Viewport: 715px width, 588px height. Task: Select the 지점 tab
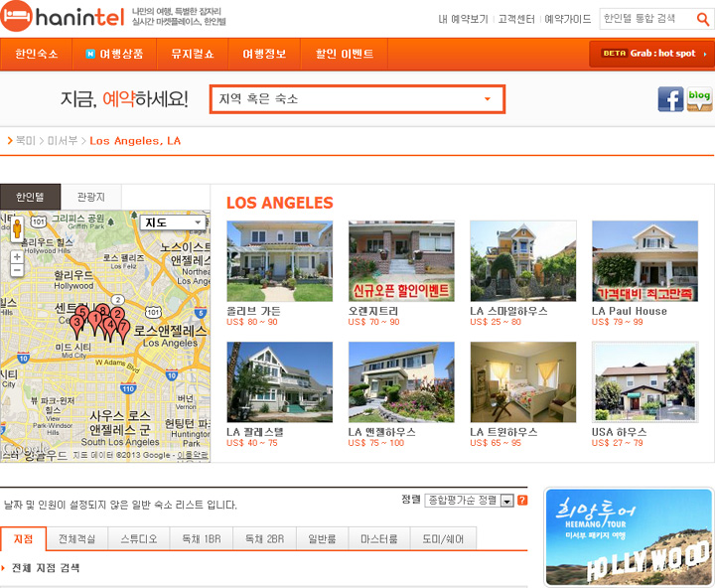[x=23, y=539]
